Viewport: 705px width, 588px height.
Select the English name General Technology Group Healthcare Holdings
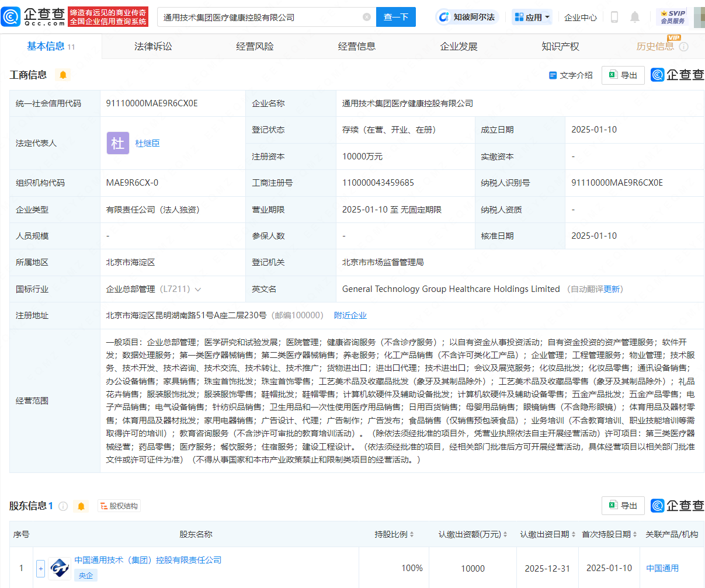click(x=451, y=289)
